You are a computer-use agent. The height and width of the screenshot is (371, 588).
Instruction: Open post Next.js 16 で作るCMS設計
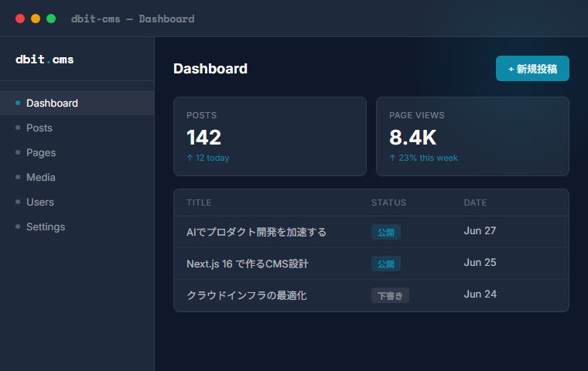coord(247,264)
